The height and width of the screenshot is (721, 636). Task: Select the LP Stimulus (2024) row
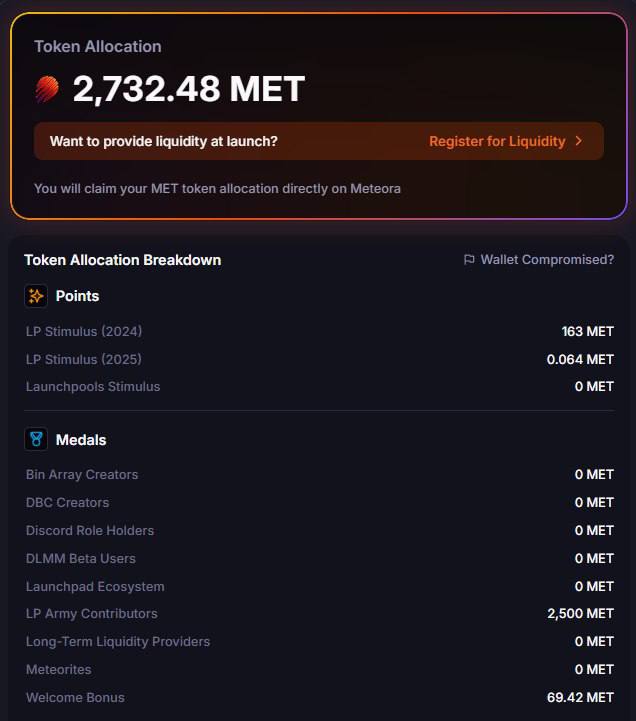click(x=319, y=331)
